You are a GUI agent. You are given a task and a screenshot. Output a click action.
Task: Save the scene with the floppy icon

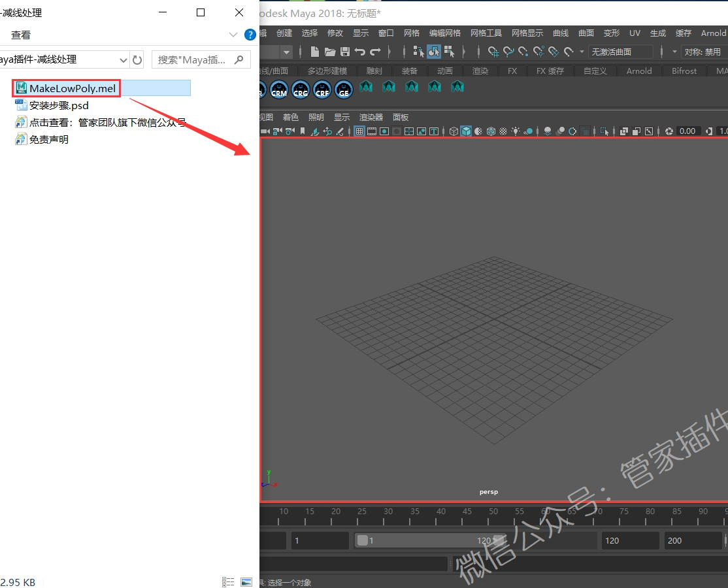tap(344, 52)
